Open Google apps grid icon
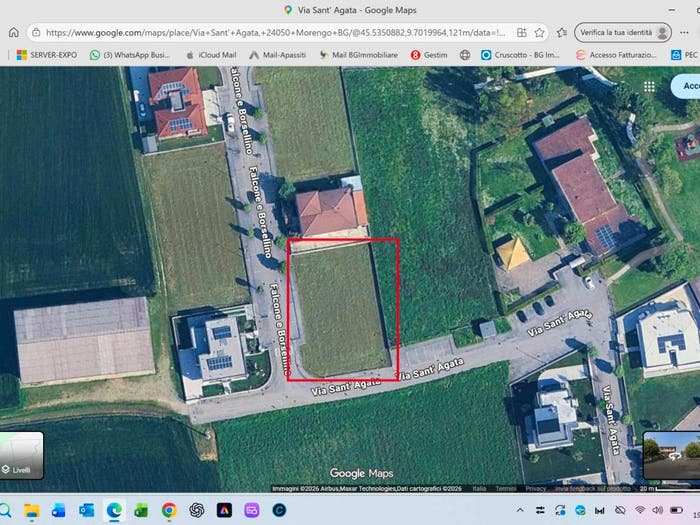 coord(649,87)
